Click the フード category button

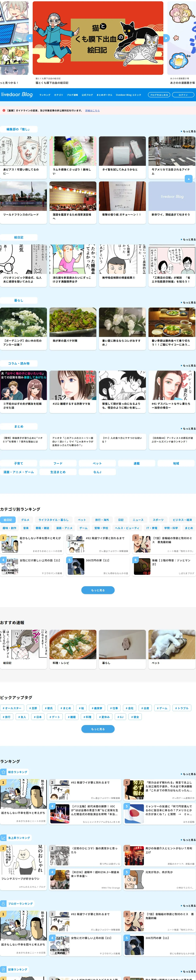[x=58, y=463]
